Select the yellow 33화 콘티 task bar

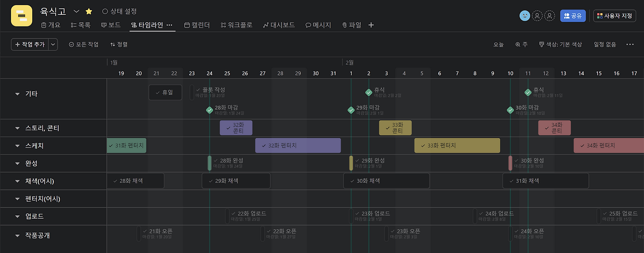click(395, 128)
